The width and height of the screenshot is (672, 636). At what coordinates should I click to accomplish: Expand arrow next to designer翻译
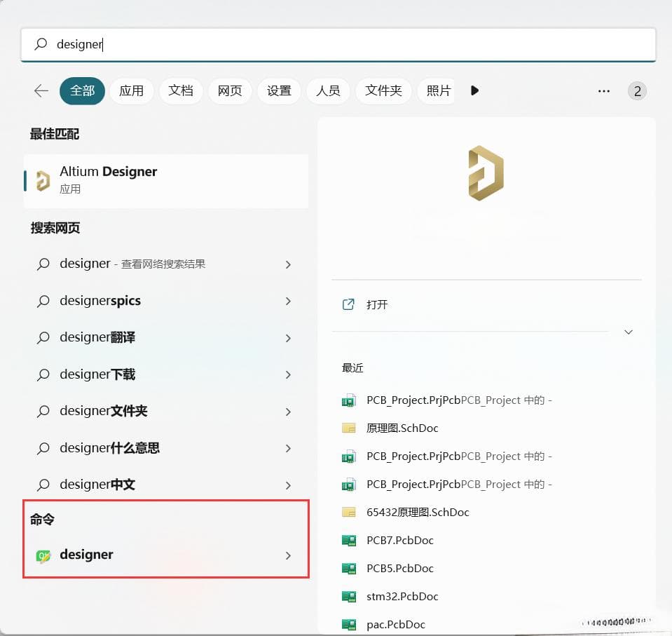(289, 339)
